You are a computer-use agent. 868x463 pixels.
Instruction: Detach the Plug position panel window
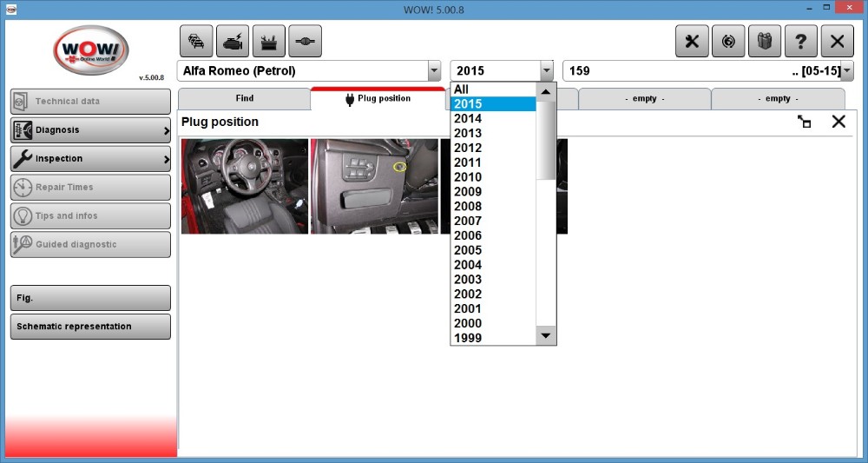coord(805,122)
